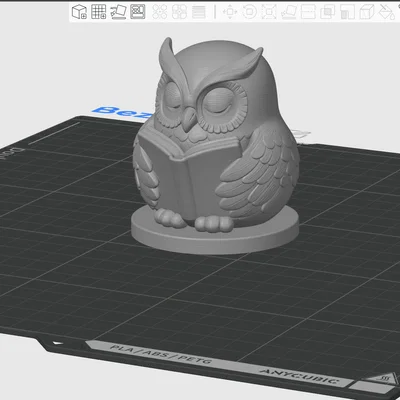Select the Rotate tool icon

[249, 12]
